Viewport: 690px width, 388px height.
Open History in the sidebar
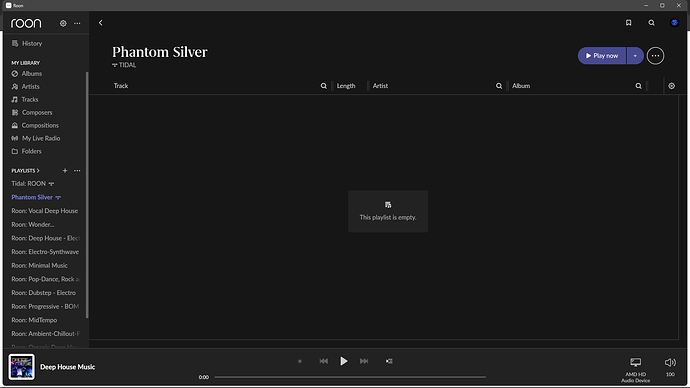pos(27,44)
